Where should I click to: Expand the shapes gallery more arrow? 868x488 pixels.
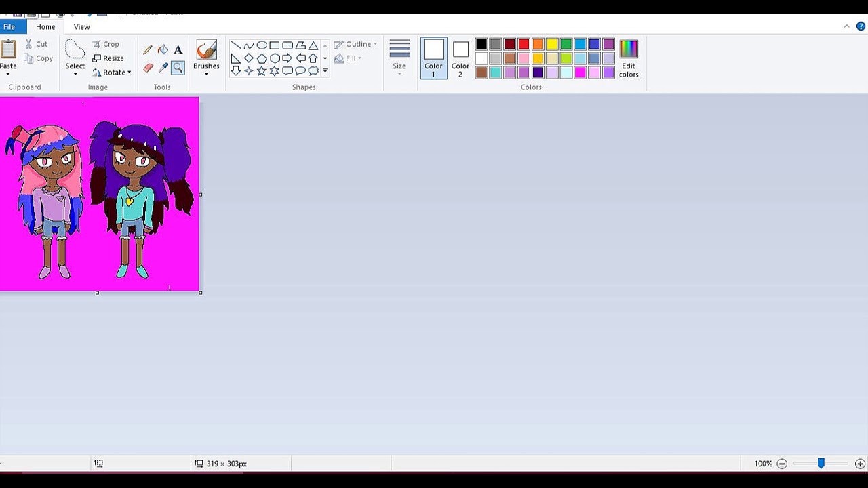coord(325,70)
